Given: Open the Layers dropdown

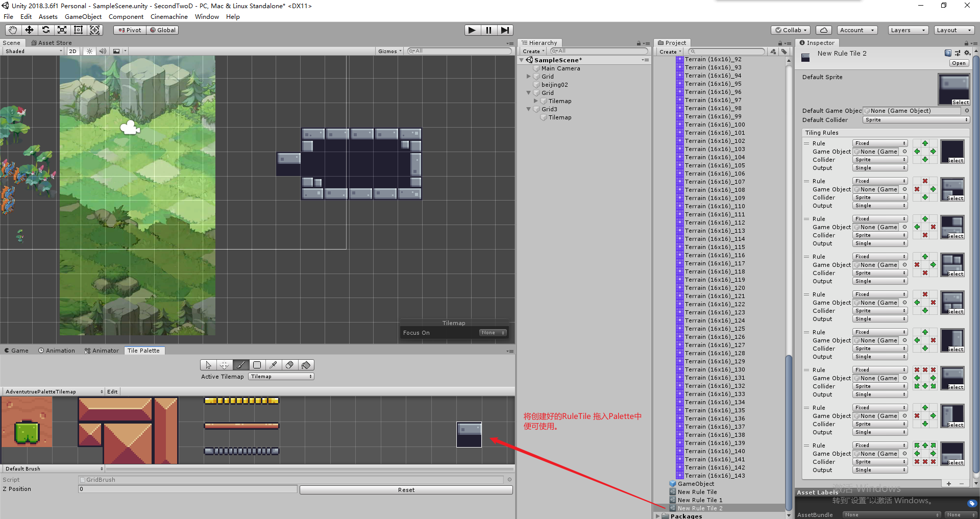Looking at the screenshot, I should point(908,30).
